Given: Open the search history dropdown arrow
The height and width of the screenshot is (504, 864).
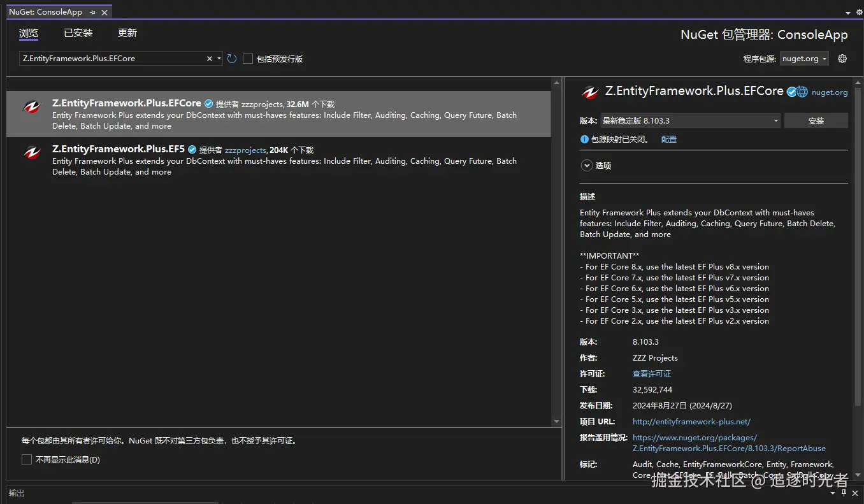Looking at the screenshot, I should (x=219, y=59).
